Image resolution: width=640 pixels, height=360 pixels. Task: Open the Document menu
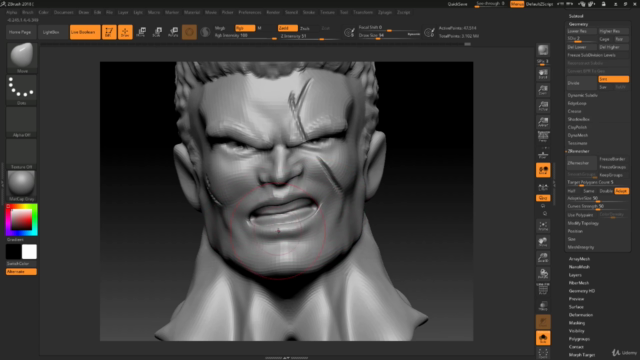[64, 12]
